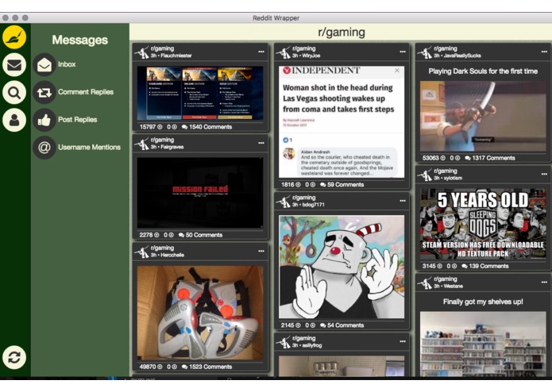
Task: Open search with the magnifier sidebar icon
Action: [x=14, y=93]
